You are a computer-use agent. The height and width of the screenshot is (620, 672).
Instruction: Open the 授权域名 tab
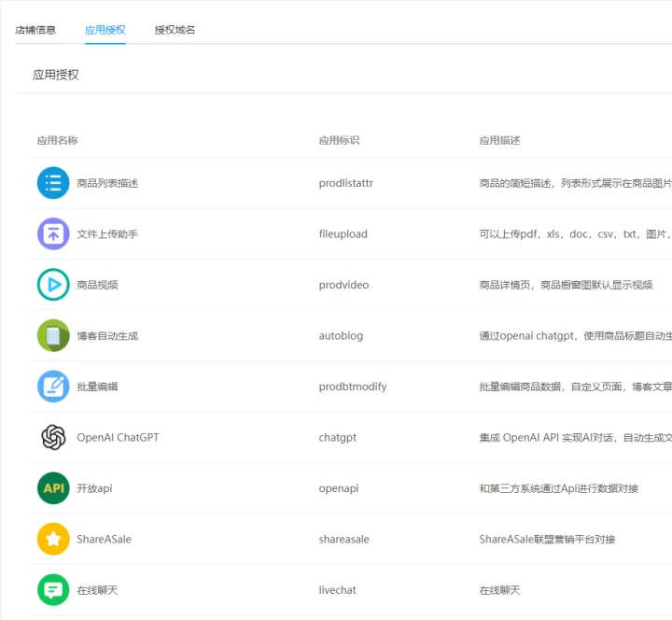[x=175, y=30]
